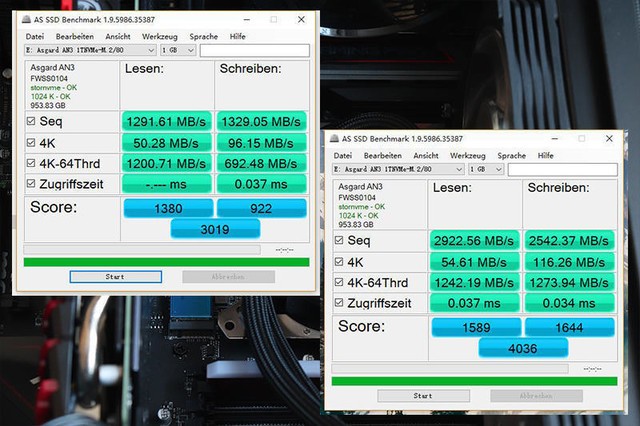This screenshot has height=426, width=640.
Task: Click the green progress bar in the left window
Action: click(x=167, y=262)
